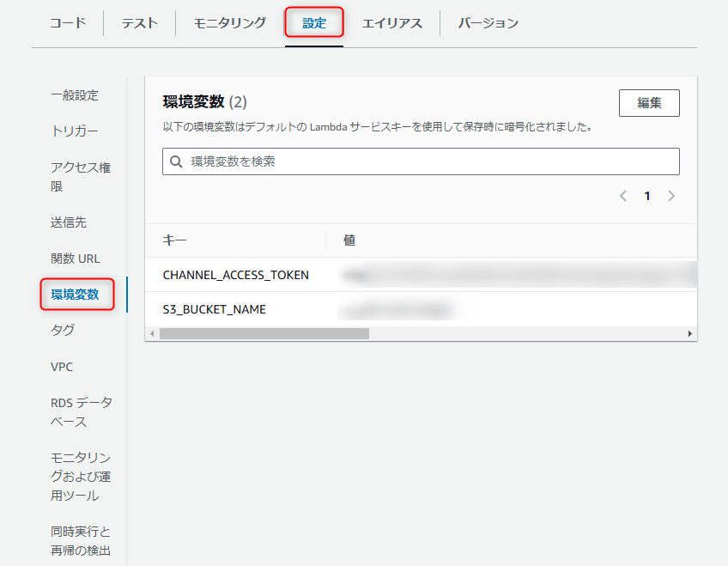Click the search magnifier icon
This screenshot has height=566, width=728.
[x=176, y=161]
